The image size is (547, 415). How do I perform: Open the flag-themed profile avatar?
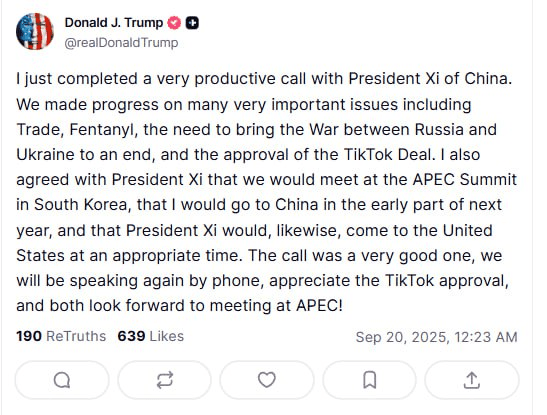[x=35, y=31]
